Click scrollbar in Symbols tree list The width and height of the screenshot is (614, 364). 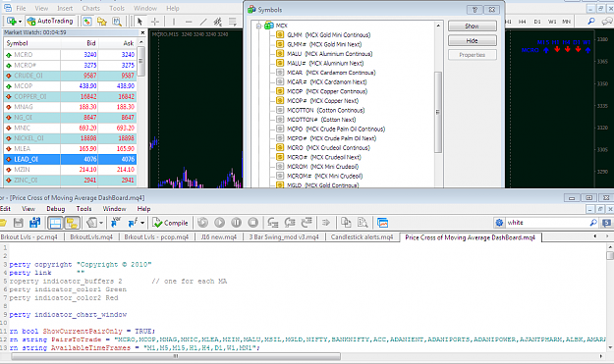point(438,112)
